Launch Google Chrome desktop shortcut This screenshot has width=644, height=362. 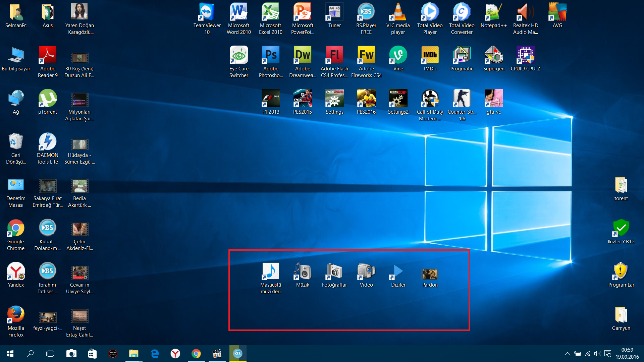point(16,235)
